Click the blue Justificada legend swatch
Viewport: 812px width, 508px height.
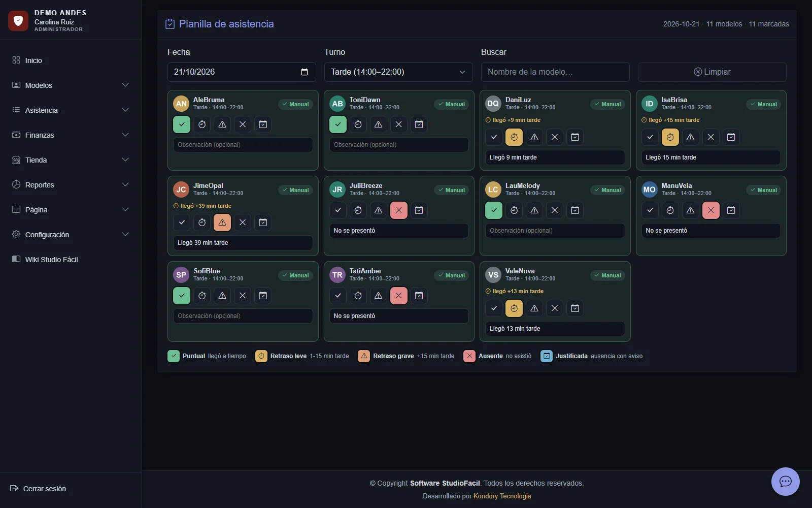(x=547, y=356)
